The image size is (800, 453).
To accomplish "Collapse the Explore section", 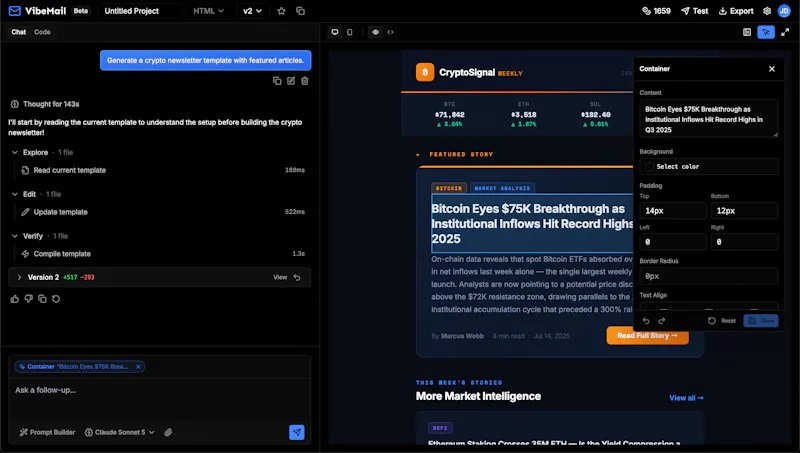I will (x=15, y=153).
